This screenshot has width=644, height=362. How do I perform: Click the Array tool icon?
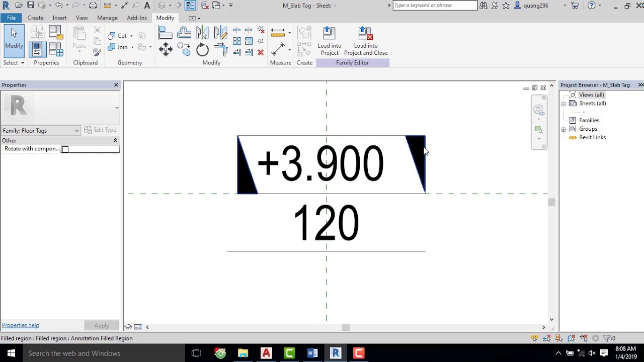point(237,41)
